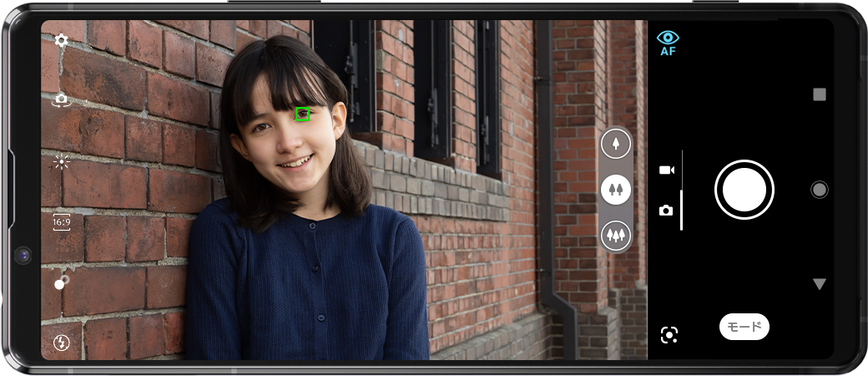The width and height of the screenshot is (868, 376).
Task: Switch to video recording mode
Action: [x=666, y=170]
